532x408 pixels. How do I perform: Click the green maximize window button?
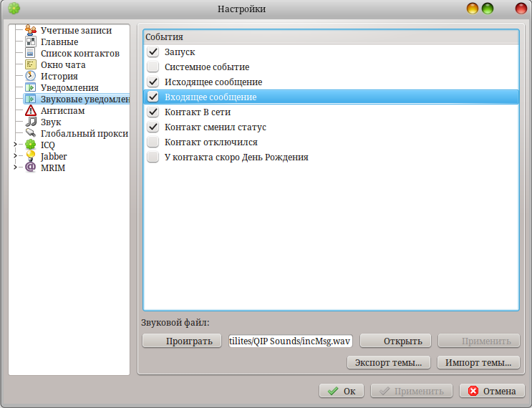point(488,9)
